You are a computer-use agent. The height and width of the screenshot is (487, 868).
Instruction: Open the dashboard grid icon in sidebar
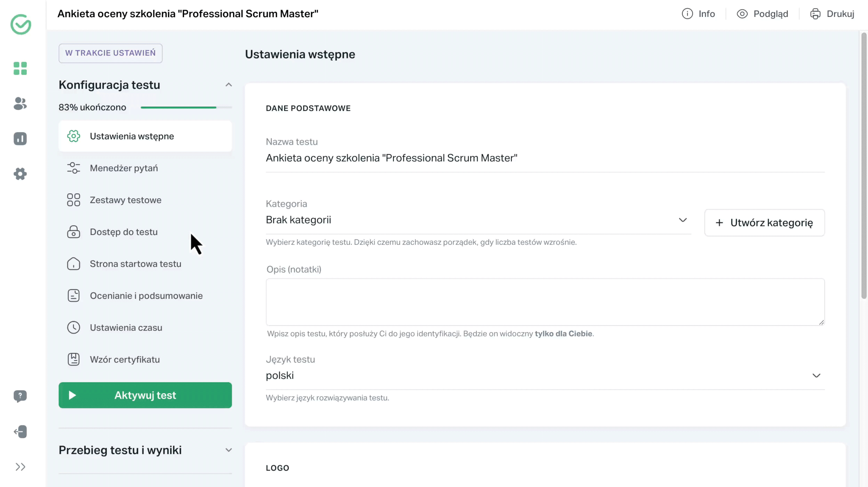click(x=20, y=68)
